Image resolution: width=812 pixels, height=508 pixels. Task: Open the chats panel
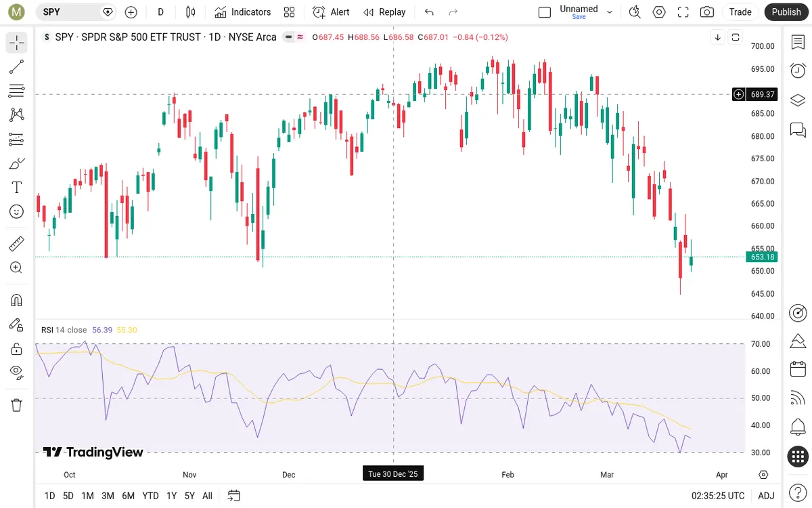[798, 129]
